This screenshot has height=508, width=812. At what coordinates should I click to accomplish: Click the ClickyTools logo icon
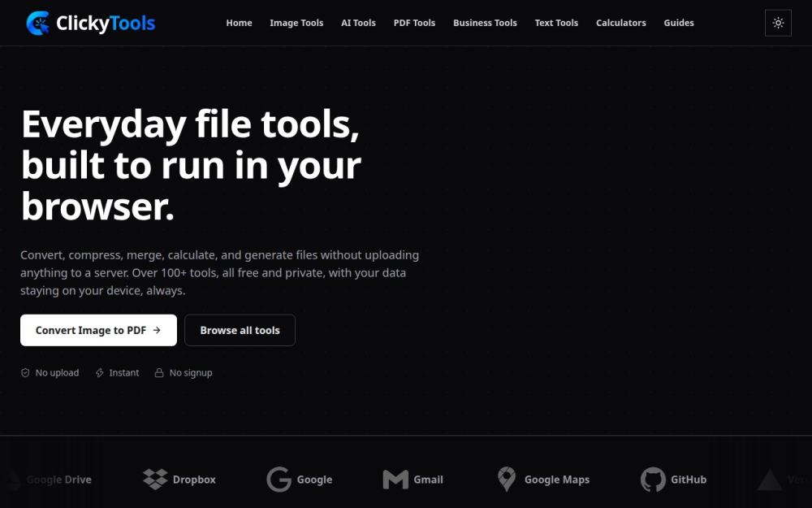pyautogui.click(x=38, y=23)
